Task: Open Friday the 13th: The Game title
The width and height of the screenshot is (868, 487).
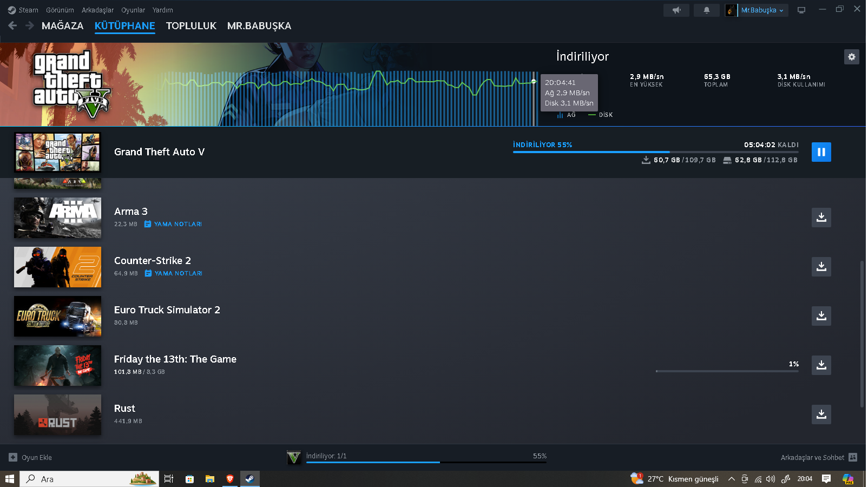Action: (175, 359)
